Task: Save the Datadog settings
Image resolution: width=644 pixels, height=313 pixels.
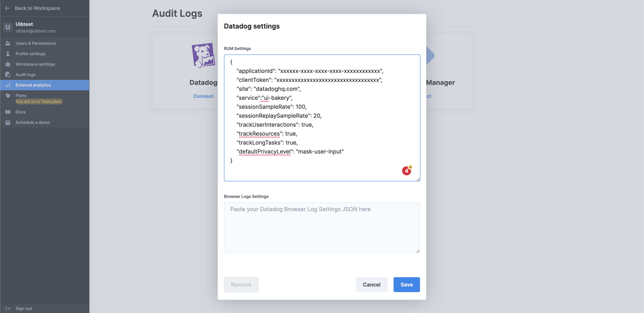Action: click(x=406, y=285)
